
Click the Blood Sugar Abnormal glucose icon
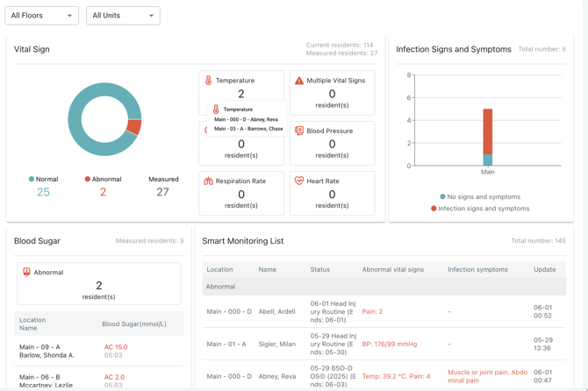[26, 272]
